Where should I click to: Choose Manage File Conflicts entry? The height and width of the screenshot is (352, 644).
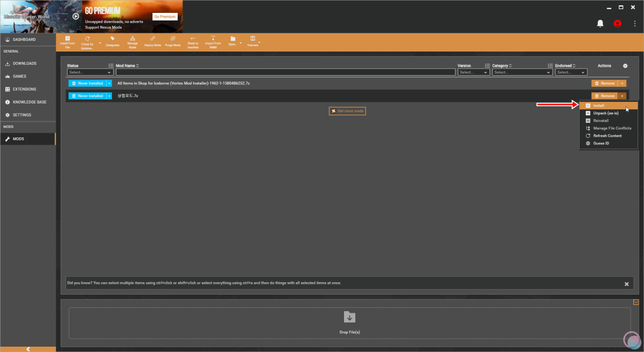pos(609,128)
